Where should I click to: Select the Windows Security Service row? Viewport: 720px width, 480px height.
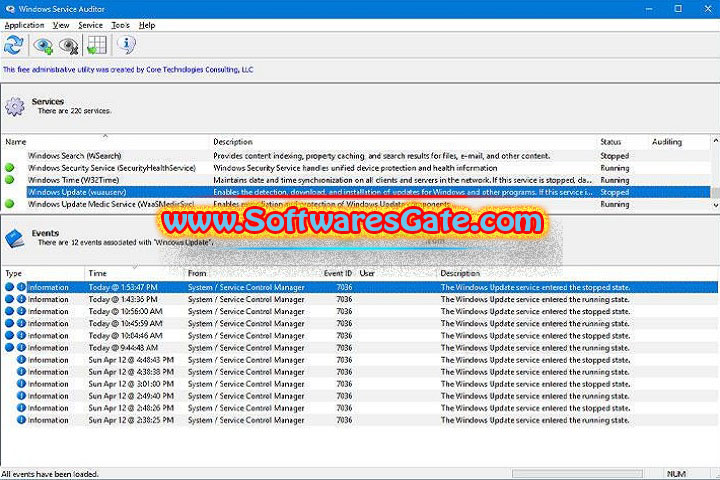click(356, 168)
